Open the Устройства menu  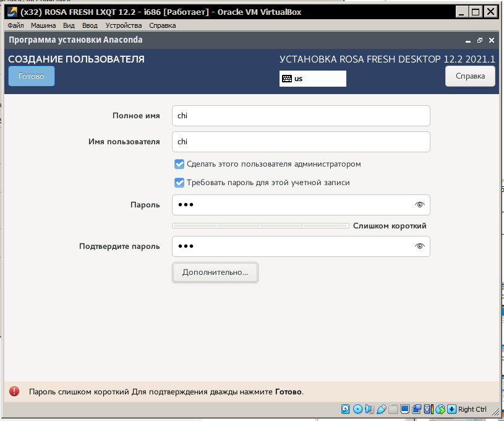point(124,25)
